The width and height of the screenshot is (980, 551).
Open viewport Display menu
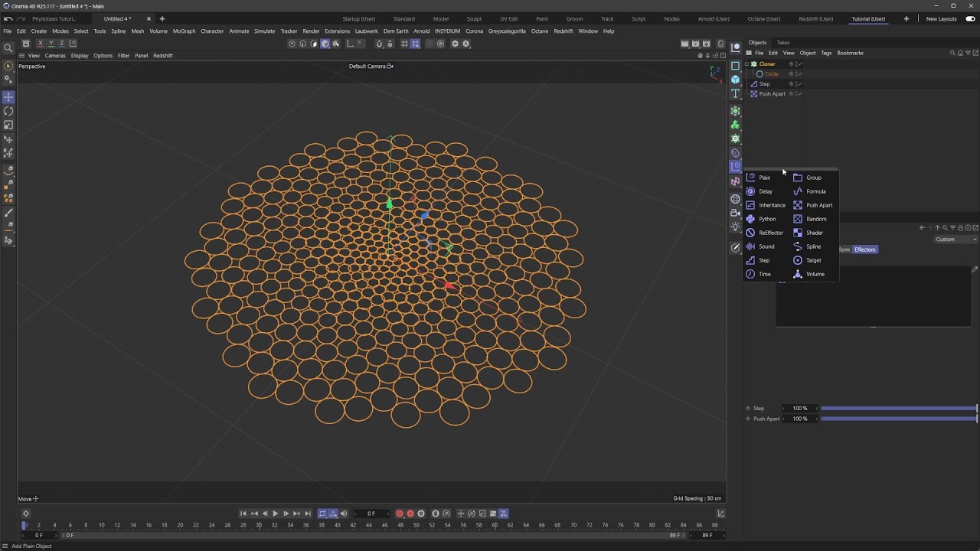point(80,56)
